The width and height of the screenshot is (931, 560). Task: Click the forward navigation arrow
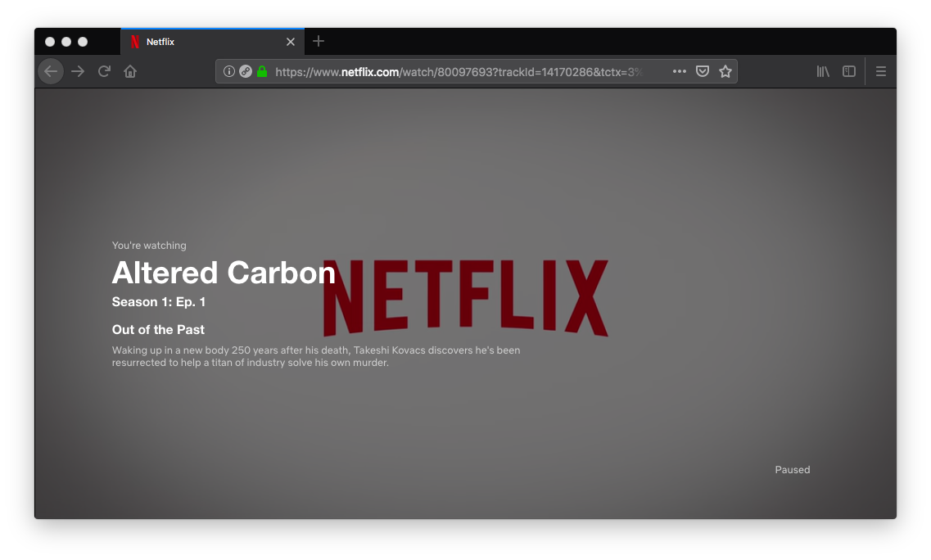tap(78, 72)
